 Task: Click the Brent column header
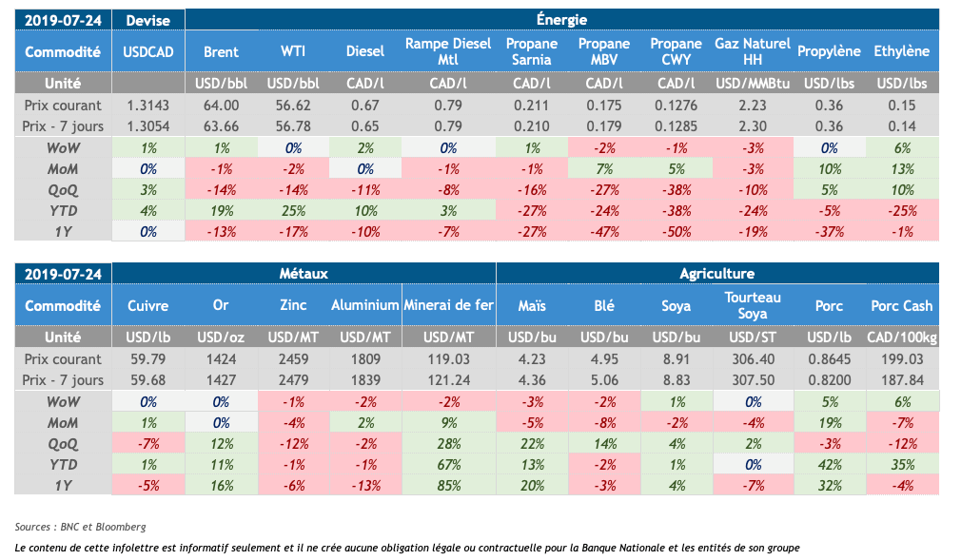(221, 51)
